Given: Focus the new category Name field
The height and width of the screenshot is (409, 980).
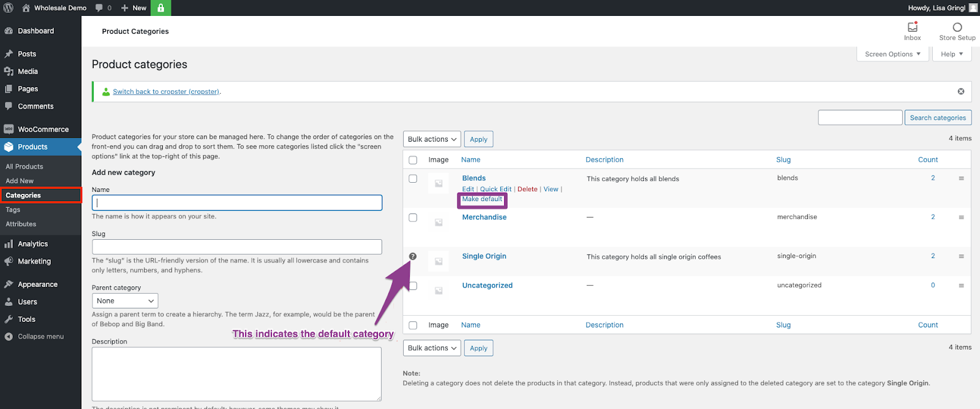Looking at the screenshot, I should [x=237, y=203].
